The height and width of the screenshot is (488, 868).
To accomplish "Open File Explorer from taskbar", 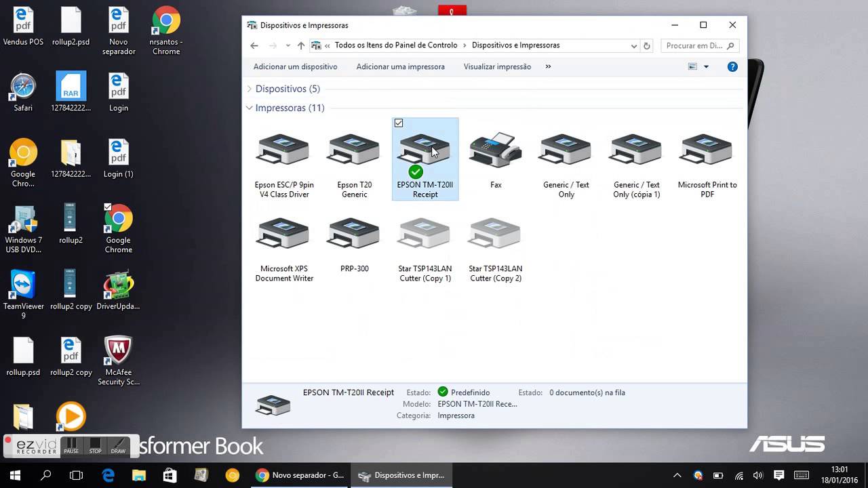I will click(139, 475).
